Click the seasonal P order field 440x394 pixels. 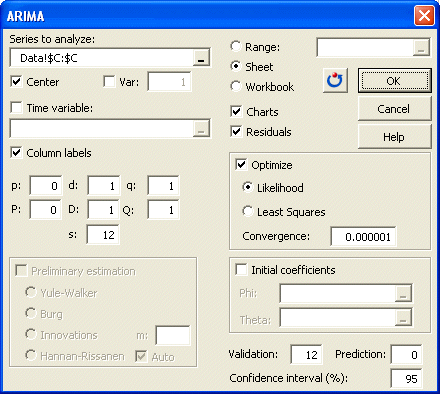(45, 210)
